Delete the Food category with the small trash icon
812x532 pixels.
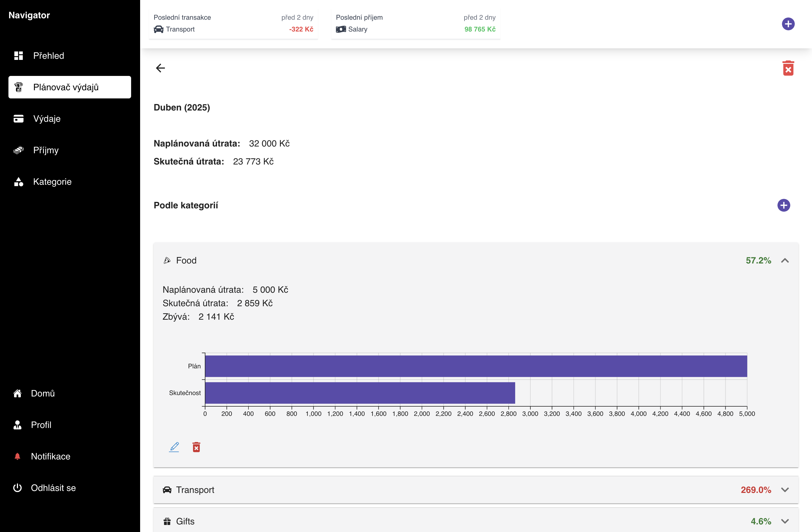196,447
